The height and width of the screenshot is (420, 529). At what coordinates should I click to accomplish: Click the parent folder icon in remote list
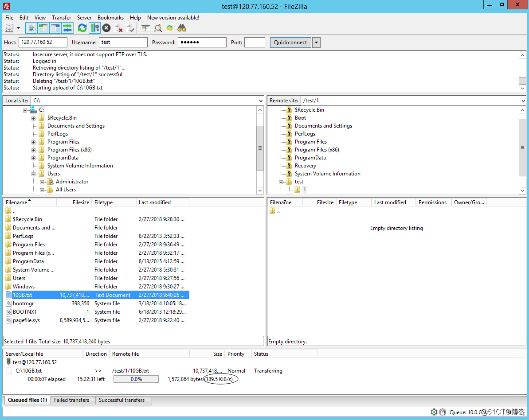pyautogui.click(x=273, y=211)
